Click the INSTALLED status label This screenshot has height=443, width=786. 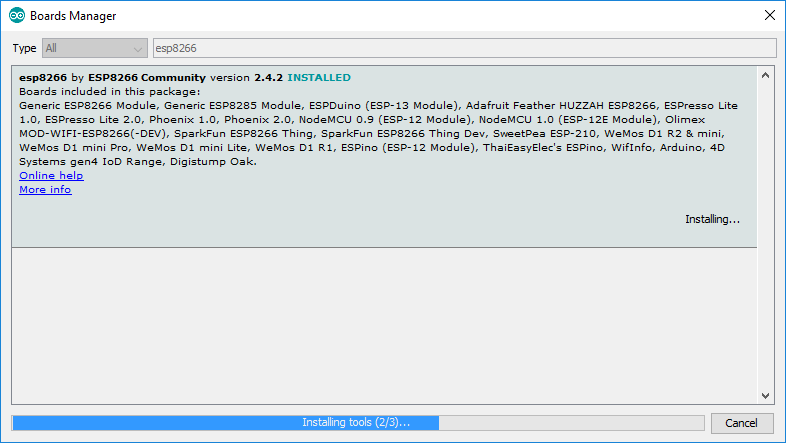[x=319, y=78]
